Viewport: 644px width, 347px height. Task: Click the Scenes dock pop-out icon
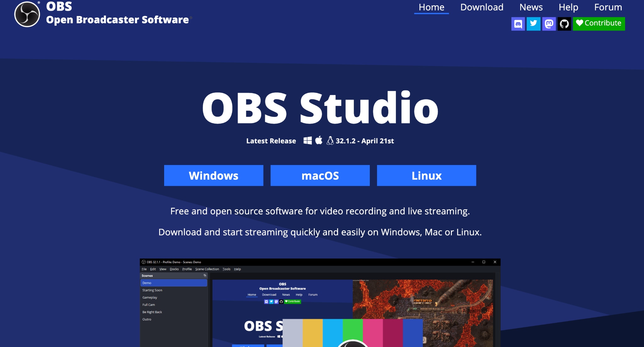(x=205, y=276)
